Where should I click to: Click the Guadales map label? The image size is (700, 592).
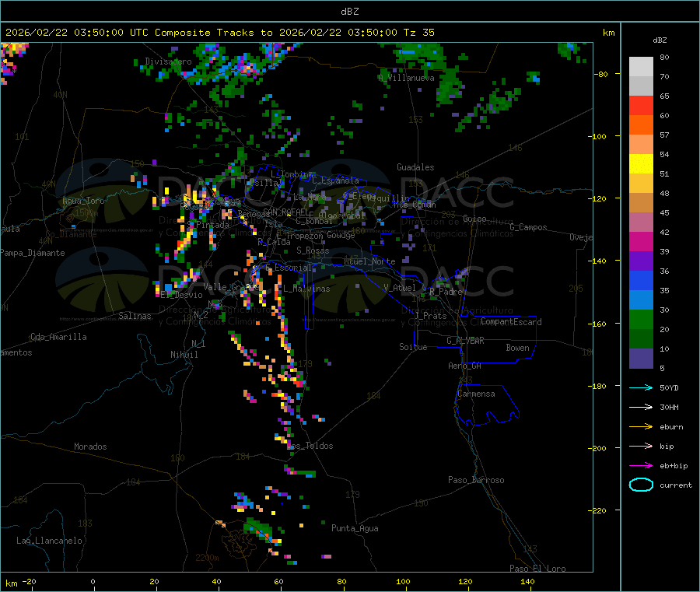[415, 167]
